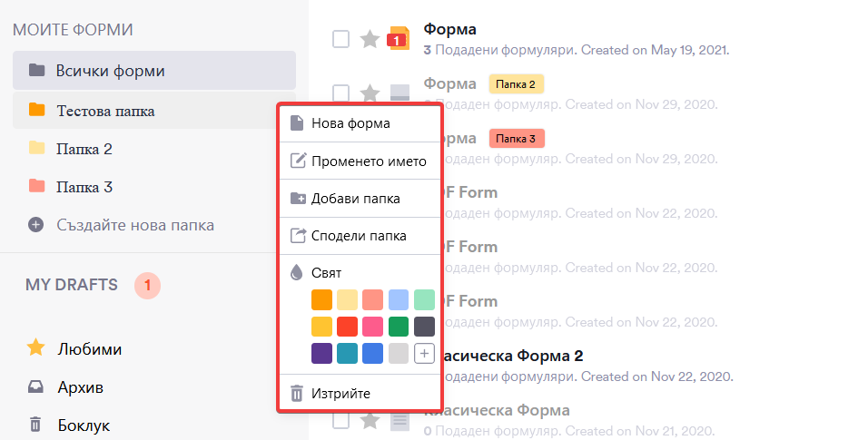Click the trash icon next to Изтрийте
Image resolution: width=868 pixels, height=440 pixels.
click(297, 393)
